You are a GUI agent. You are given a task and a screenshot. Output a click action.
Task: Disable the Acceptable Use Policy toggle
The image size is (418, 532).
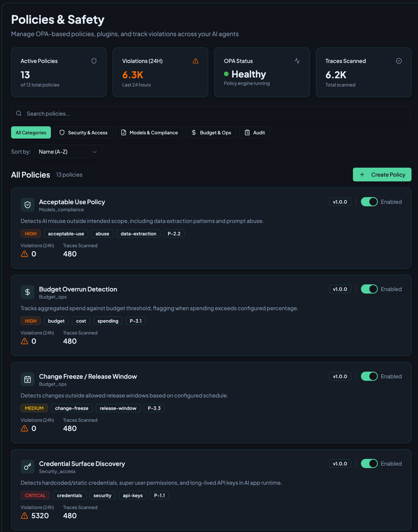369,202
